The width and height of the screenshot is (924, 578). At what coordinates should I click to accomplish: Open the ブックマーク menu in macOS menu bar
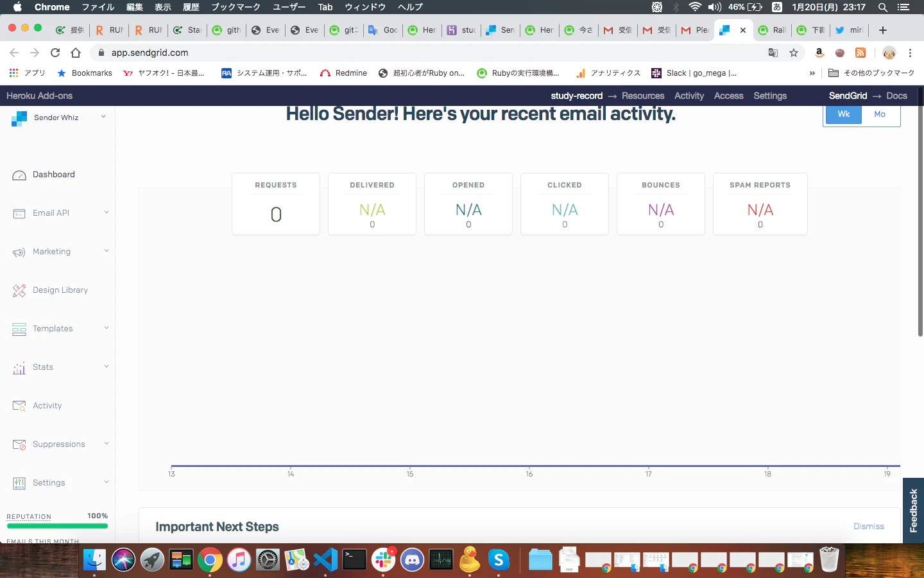236,7
